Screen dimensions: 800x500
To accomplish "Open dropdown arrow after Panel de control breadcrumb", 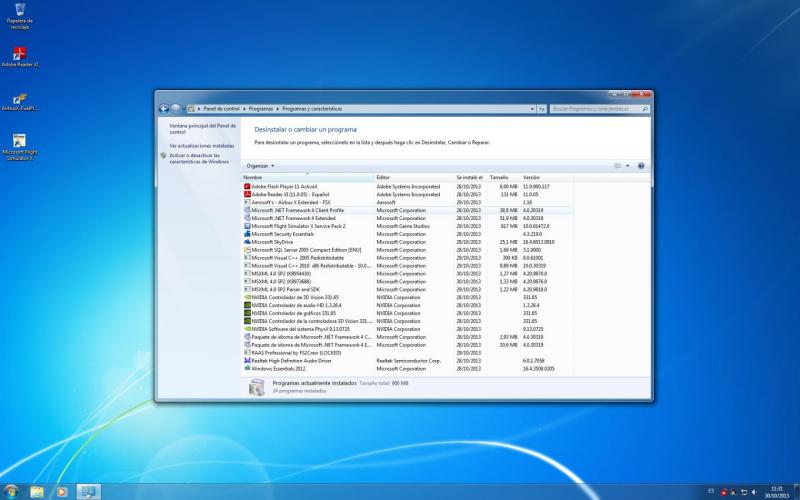I will (x=244, y=109).
